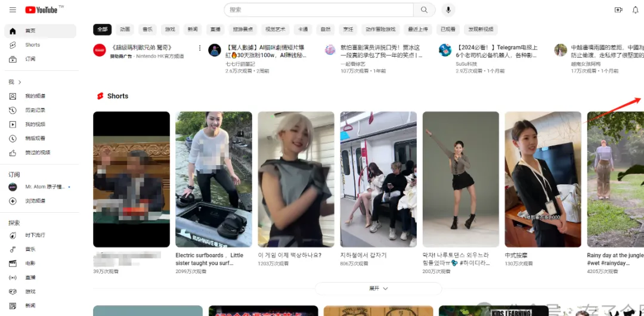The height and width of the screenshot is (316, 644).
Task: Select the 动作冒险游戏 filter chip
Action: coord(380,30)
